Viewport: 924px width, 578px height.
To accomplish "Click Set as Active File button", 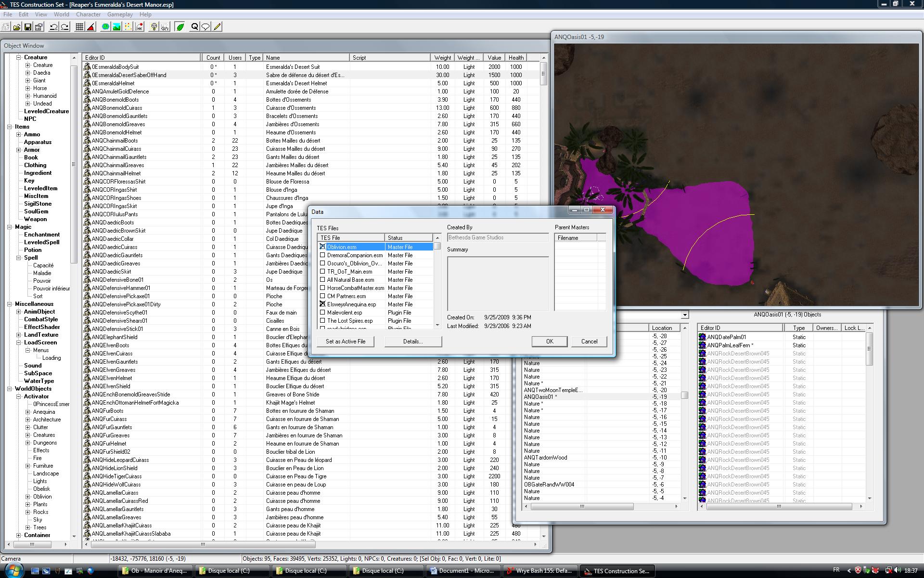I will [346, 342].
